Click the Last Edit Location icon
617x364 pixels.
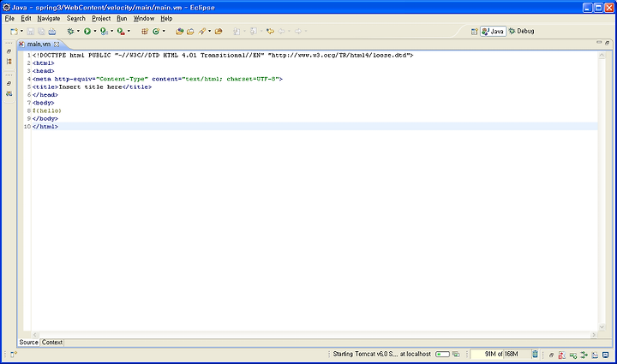click(270, 32)
